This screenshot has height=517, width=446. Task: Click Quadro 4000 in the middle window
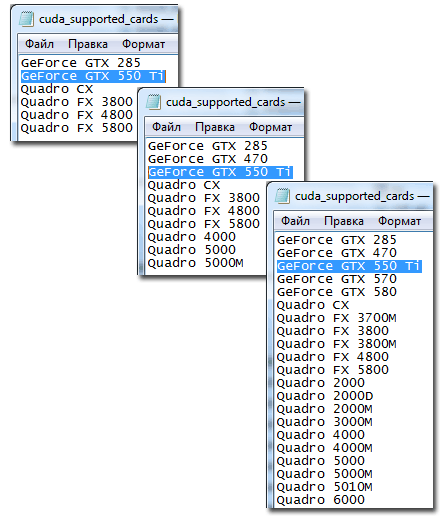tap(192, 237)
